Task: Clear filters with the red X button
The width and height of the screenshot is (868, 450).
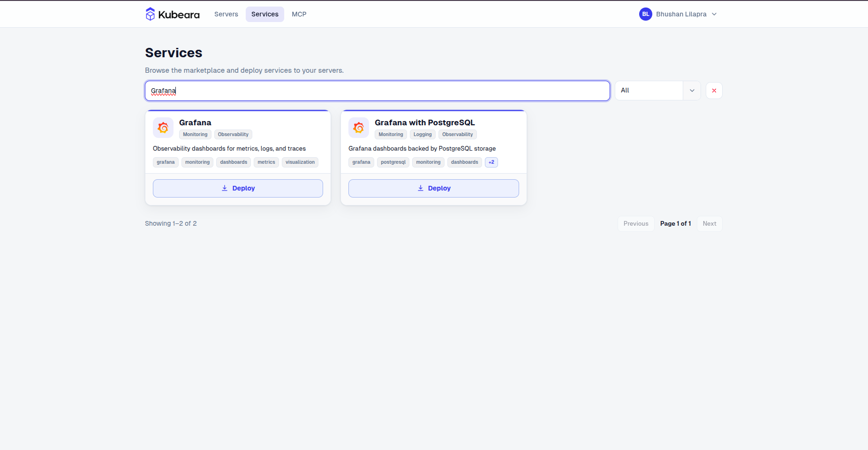Action: tap(714, 91)
